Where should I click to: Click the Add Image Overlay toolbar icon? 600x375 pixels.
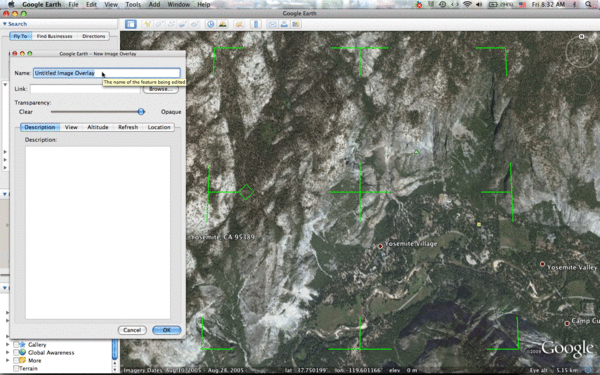[x=183, y=24]
